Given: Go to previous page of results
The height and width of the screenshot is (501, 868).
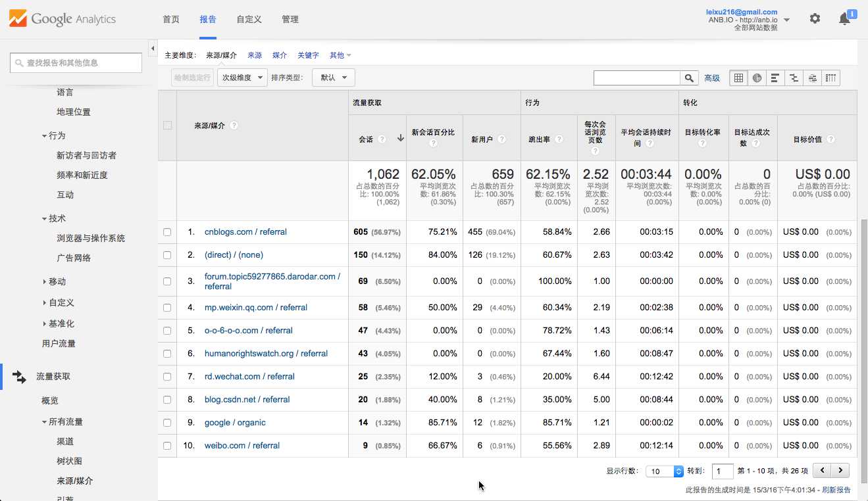Looking at the screenshot, I should [x=822, y=471].
